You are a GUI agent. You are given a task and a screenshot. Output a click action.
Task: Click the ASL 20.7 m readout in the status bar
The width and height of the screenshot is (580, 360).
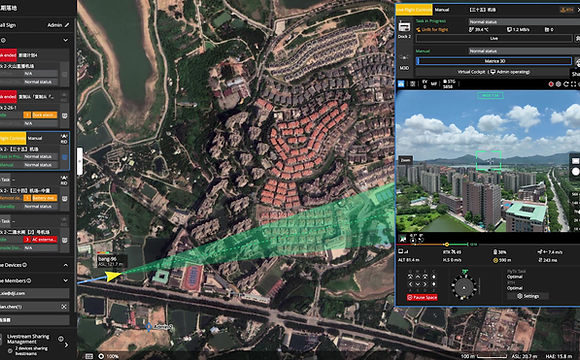click(x=524, y=356)
